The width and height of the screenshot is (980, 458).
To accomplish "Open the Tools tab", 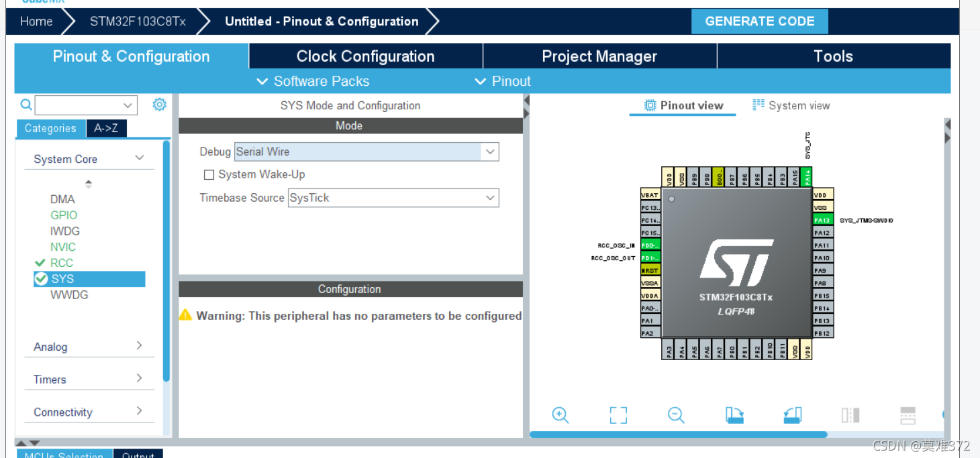I will [x=834, y=56].
